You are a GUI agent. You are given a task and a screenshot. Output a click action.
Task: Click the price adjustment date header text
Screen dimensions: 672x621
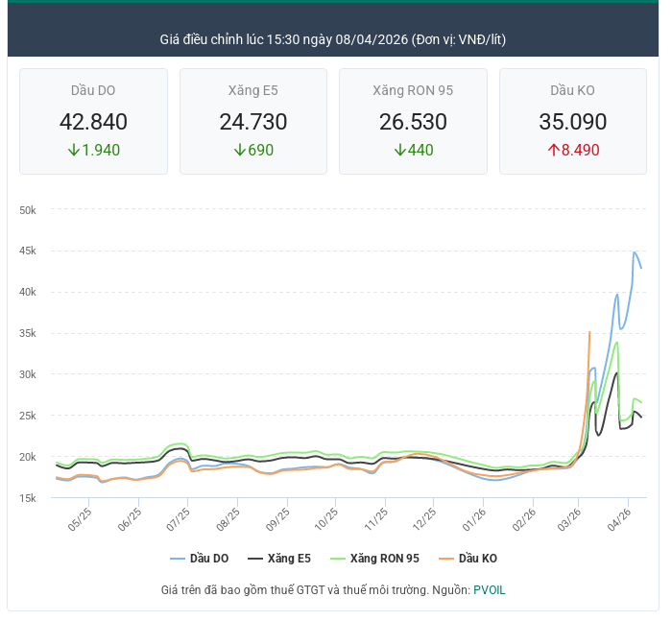(x=333, y=39)
